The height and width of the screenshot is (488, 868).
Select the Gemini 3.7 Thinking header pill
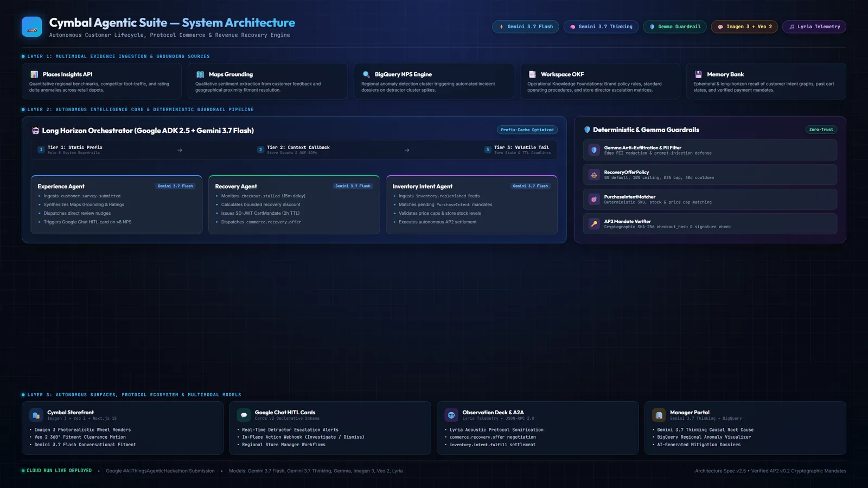601,27
